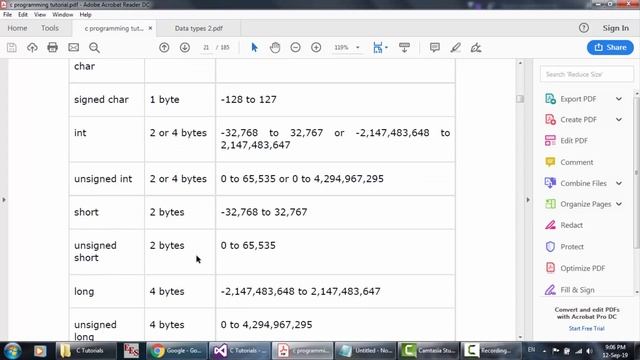Open the File menu
This screenshot has height=360, width=640.
click(7, 15)
